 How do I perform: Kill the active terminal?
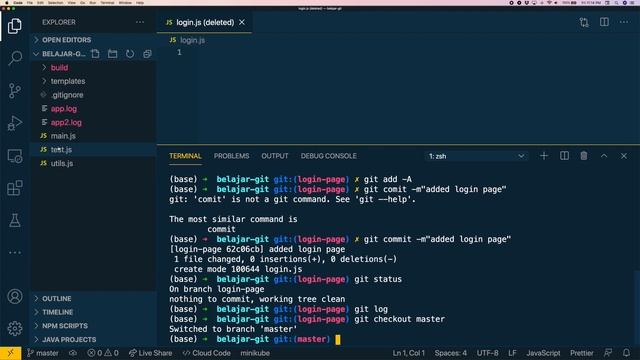[x=584, y=156]
